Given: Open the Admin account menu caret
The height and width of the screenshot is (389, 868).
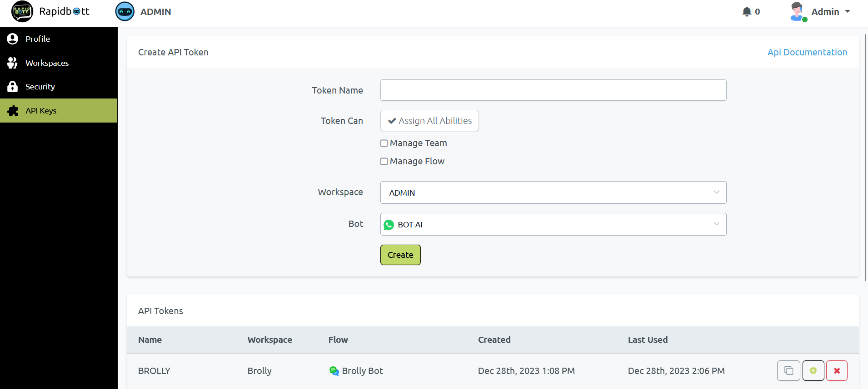Looking at the screenshot, I should coord(848,12).
